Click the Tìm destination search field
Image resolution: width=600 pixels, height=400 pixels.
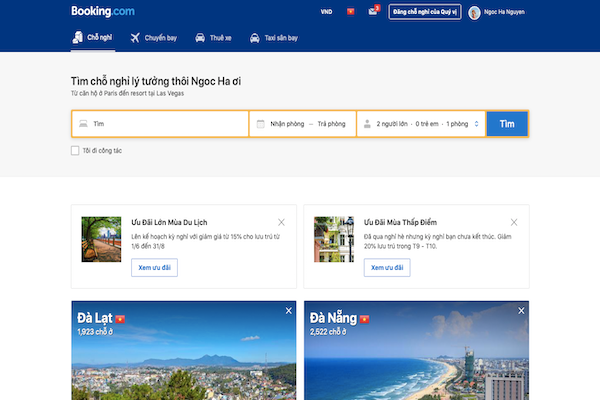160,124
